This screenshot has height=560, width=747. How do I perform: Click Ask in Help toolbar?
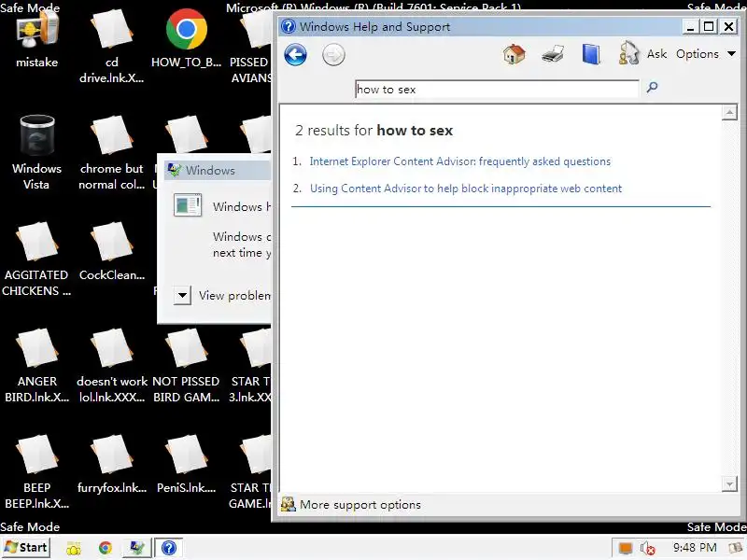(x=656, y=54)
